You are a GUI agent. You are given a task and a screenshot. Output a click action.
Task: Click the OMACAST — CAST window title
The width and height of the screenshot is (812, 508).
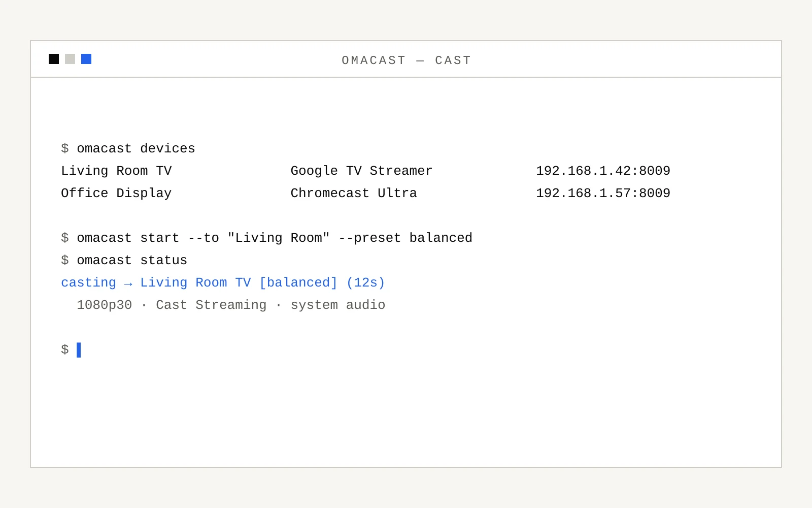(x=407, y=60)
